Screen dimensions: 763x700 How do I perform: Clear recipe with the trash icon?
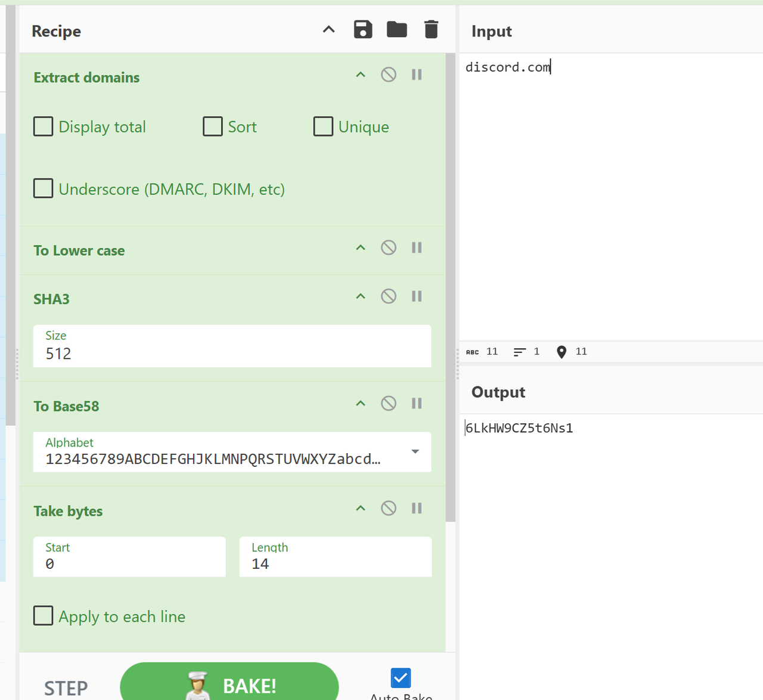pyautogui.click(x=431, y=30)
